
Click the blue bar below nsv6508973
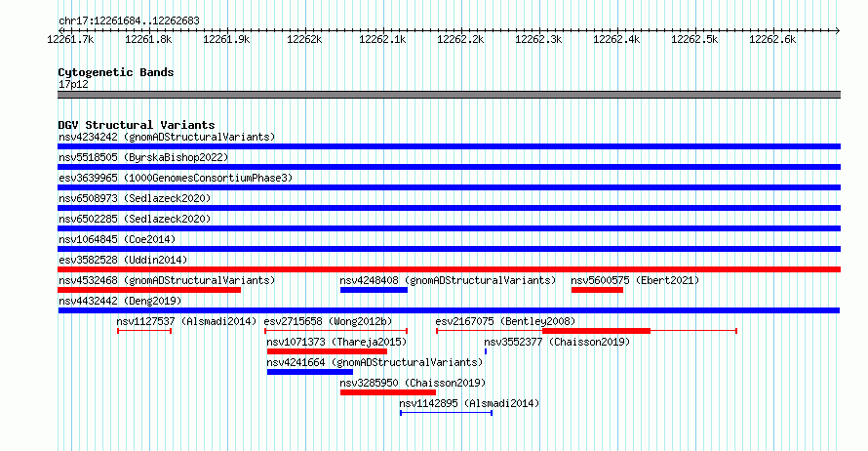click(x=449, y=208)
